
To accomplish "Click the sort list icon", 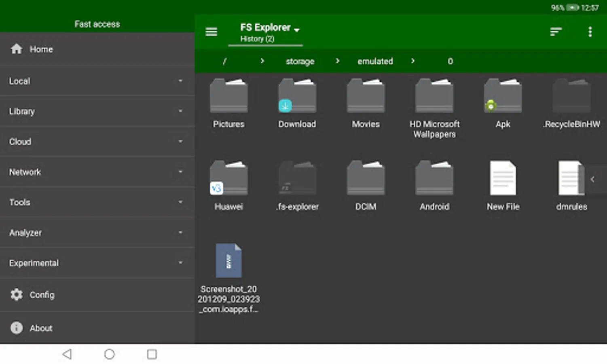I will click(556, 32).
